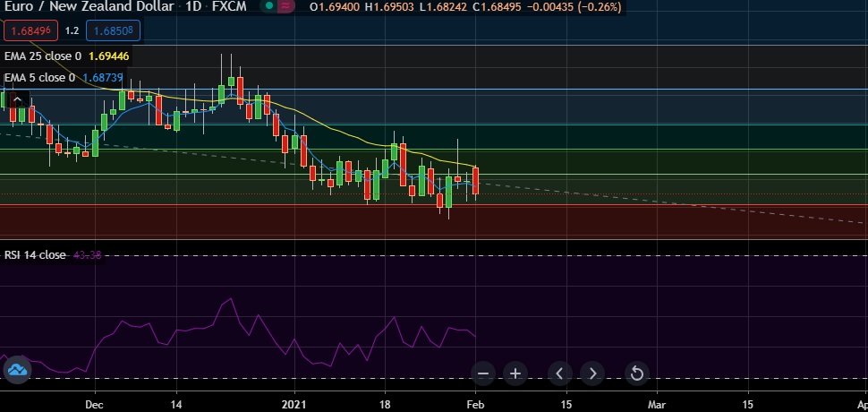This screenshot has height=412, width=868.
Task: Zoom in the chart with plus button
Action: pyautogui.click(x=515, y=373)
